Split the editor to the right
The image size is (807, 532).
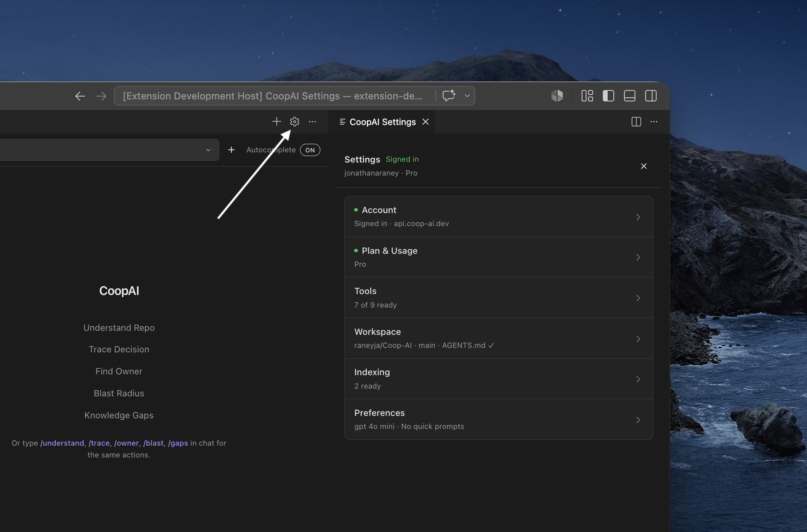pyautogui.click(x=636, y=121)
